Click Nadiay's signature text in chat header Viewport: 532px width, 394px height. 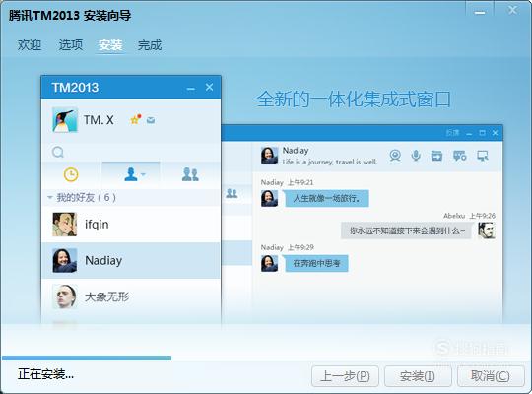330,162
